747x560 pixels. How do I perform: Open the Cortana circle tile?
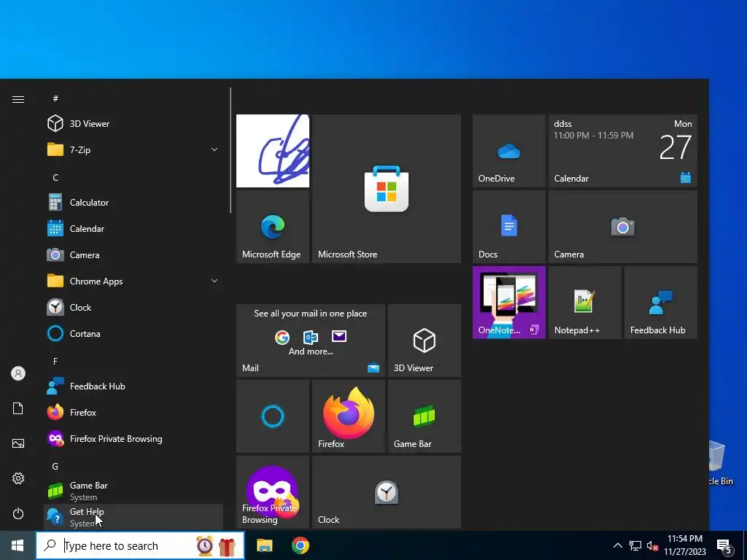point(273,416)
